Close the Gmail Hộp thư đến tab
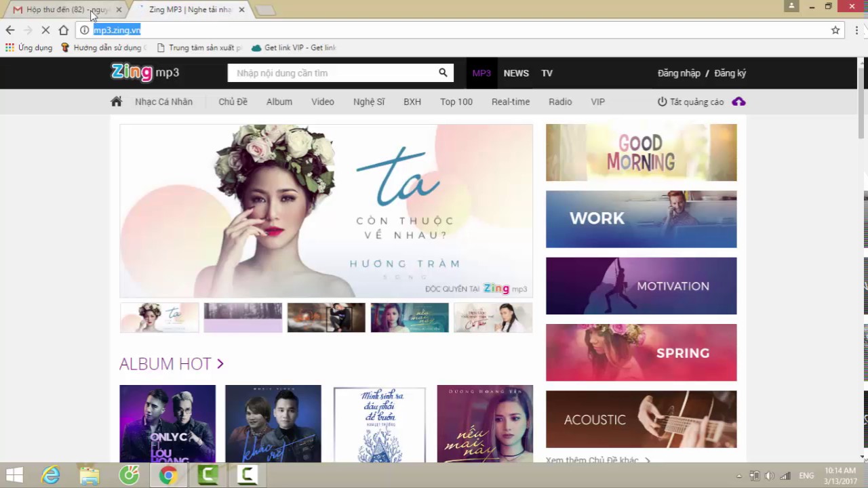 coord(119,9)
